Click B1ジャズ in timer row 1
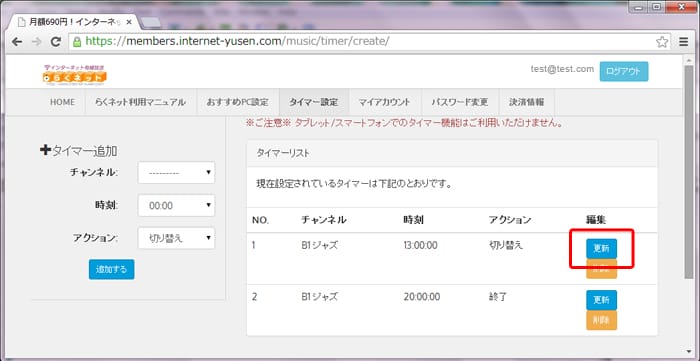700x361 pixels. tap(319, 245)
